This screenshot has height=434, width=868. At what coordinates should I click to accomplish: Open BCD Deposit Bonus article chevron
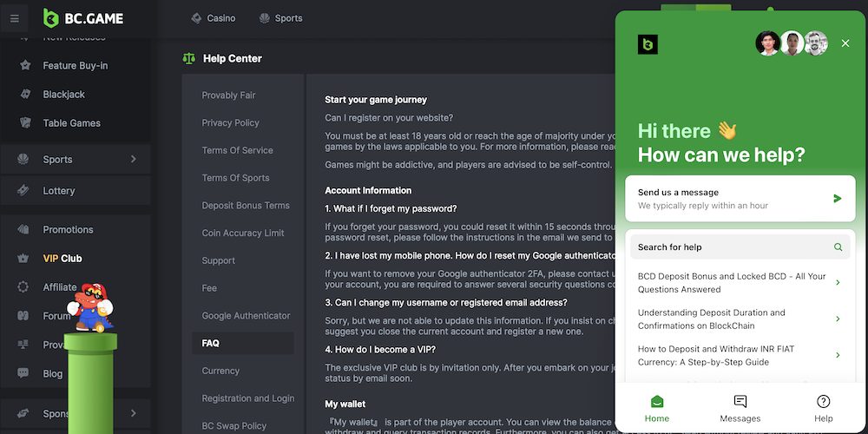[x=838, y=282]
